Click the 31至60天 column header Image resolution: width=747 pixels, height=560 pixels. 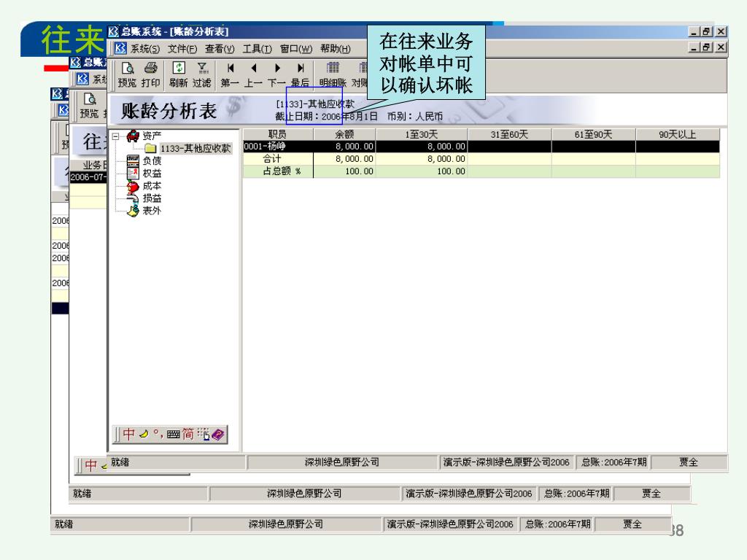click(509, 134)
